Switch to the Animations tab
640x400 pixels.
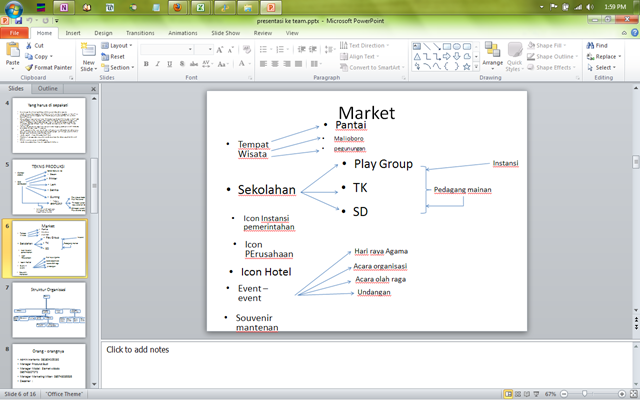[x=183, y=33]
